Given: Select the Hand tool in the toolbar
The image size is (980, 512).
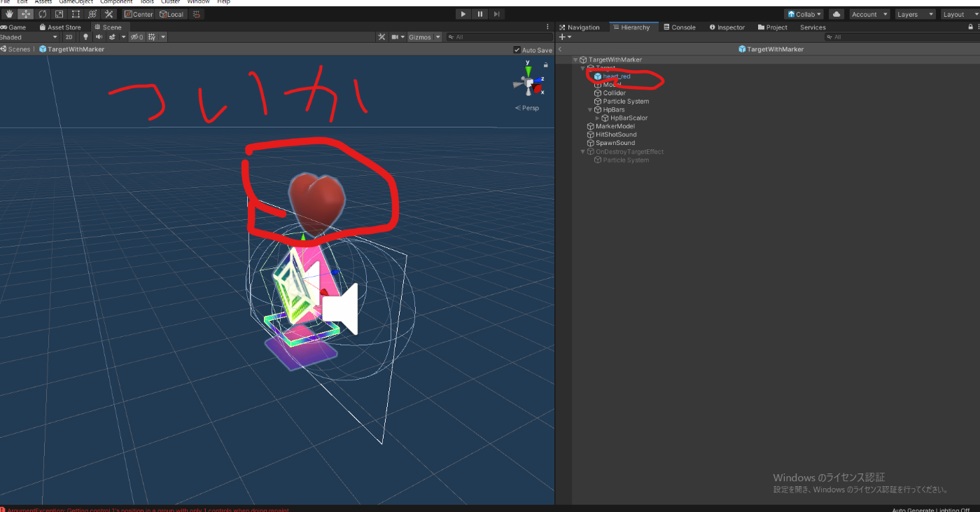Looking at the screenshot, I should tap(10, 14).
